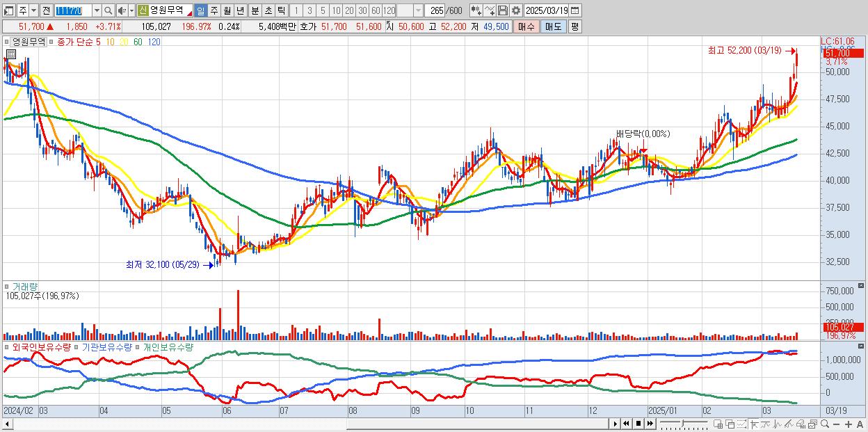
Task: Click the search magnifier beside the stock code
Action: (108, 10)
